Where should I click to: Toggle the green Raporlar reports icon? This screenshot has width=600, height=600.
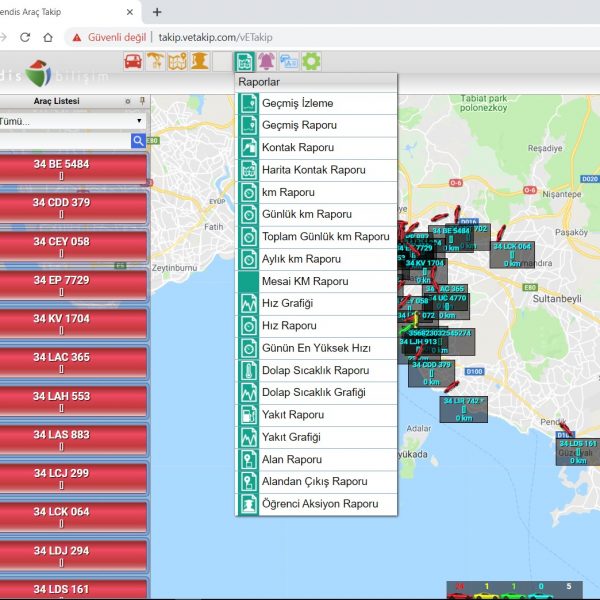tap(245, 61)
